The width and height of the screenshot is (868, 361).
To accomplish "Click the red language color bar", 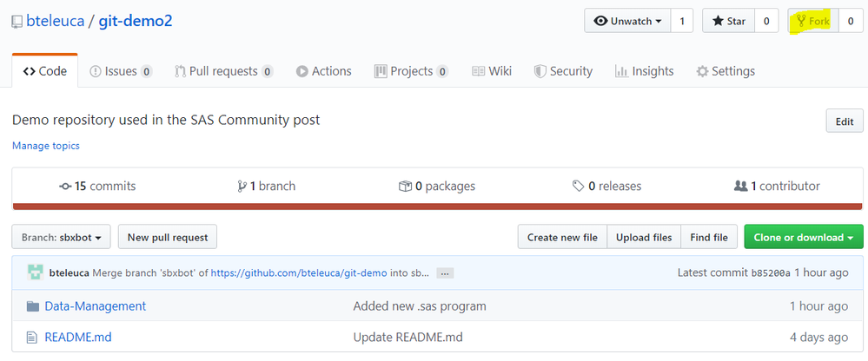I will [x=437, y=207].
